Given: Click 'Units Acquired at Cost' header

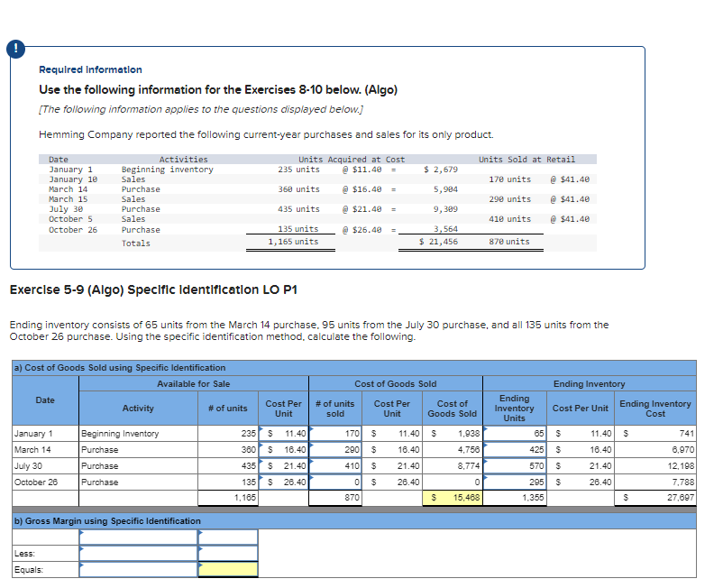Looking at the screenshot, I should point(352,160).
